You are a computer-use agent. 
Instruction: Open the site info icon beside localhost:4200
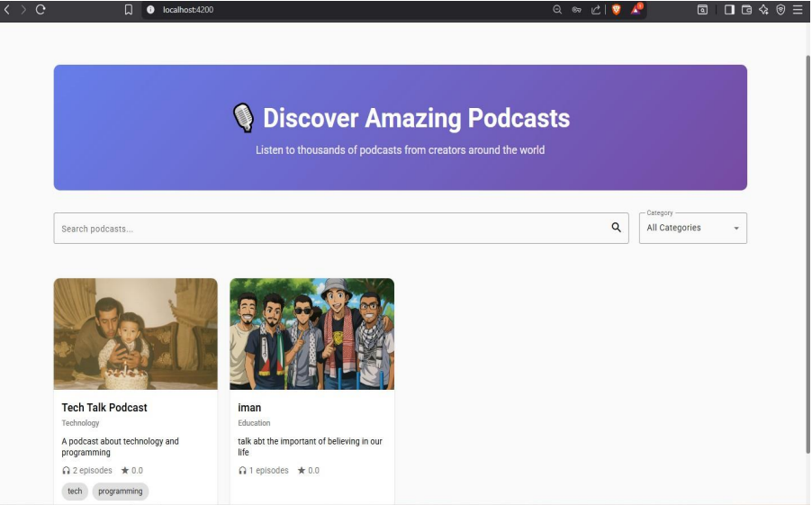150,9
